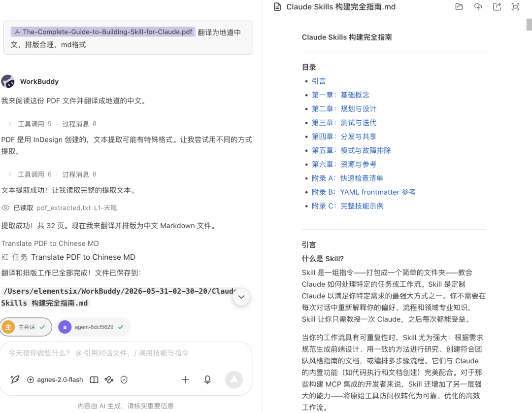Click the link connector icon in input bar

coord(109,380)
